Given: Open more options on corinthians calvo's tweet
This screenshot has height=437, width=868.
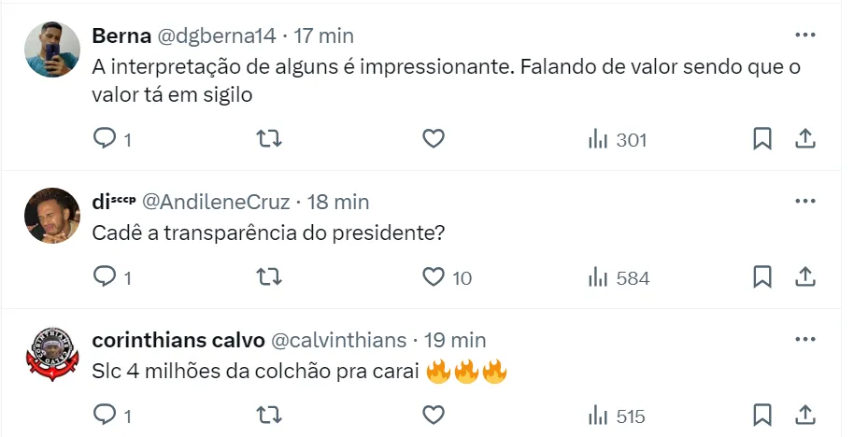Looking at the screenshot, I should pyautogui.click(x=804, y=340).
